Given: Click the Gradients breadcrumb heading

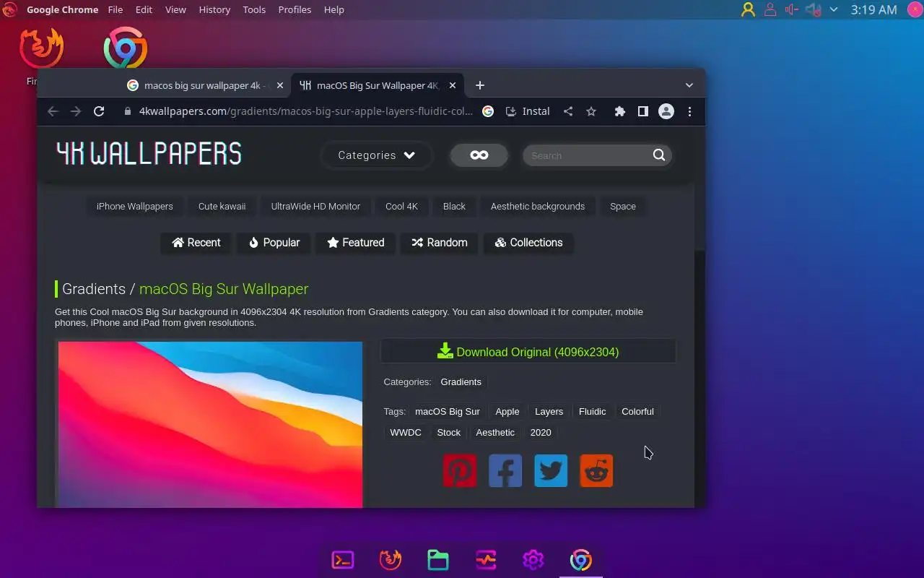Looking at the screenshot, I should 94,289.
